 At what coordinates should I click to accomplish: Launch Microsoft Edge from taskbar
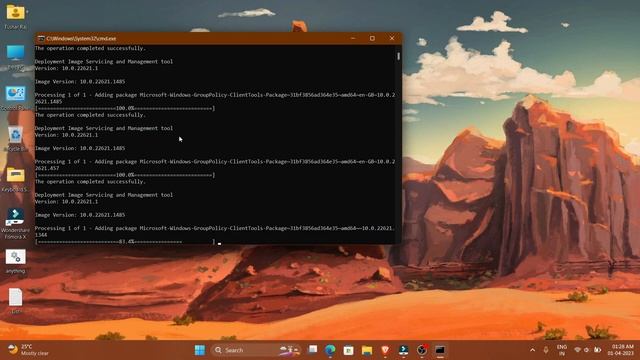[330, 350]
